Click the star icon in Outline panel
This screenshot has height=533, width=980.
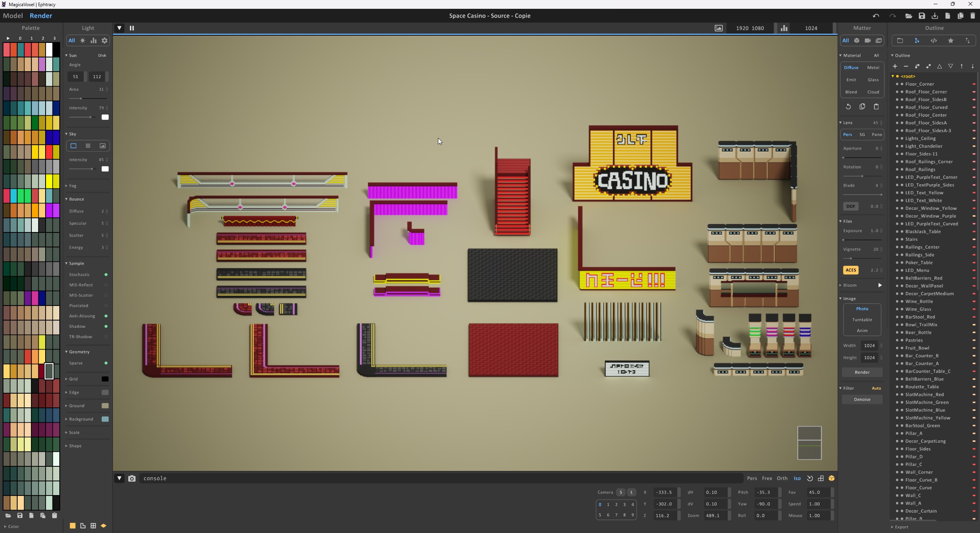tap(951, 41)
